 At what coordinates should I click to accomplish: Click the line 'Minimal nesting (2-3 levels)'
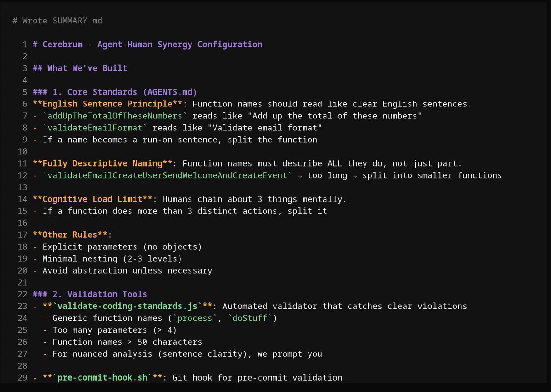(112, 259)
